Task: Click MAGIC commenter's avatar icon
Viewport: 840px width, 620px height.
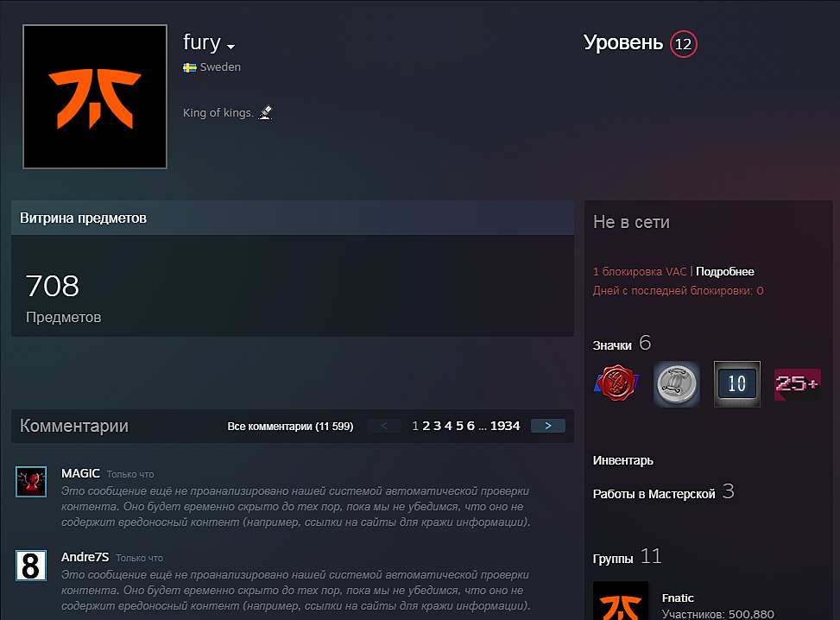Action: point(31,482)
